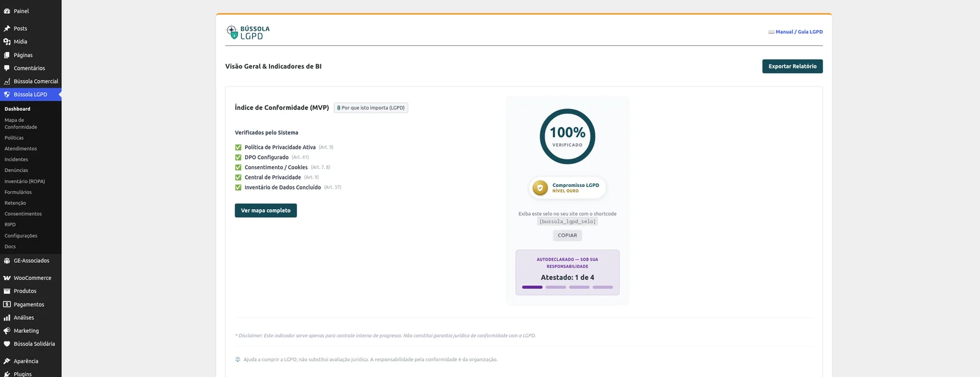
Task: Click the Bússola Solidária heart icon
Action: click(x=7, y=344)
